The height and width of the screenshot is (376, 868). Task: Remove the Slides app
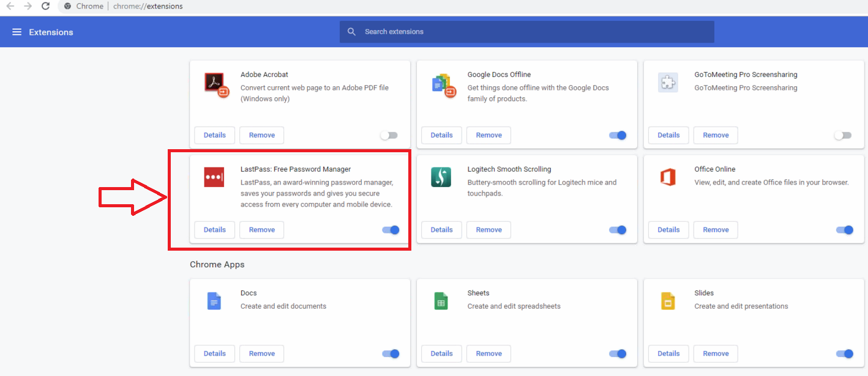716,353
